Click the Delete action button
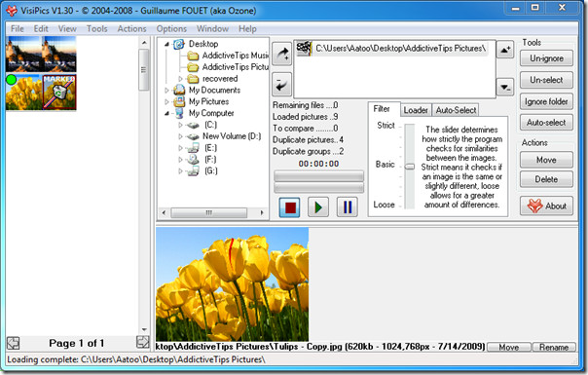 tap(546, 179)
